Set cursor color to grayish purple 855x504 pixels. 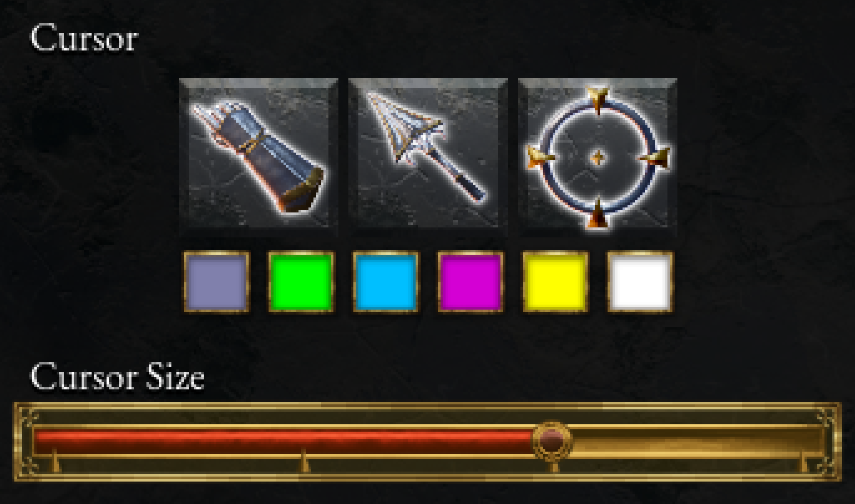tap(216, 282)
